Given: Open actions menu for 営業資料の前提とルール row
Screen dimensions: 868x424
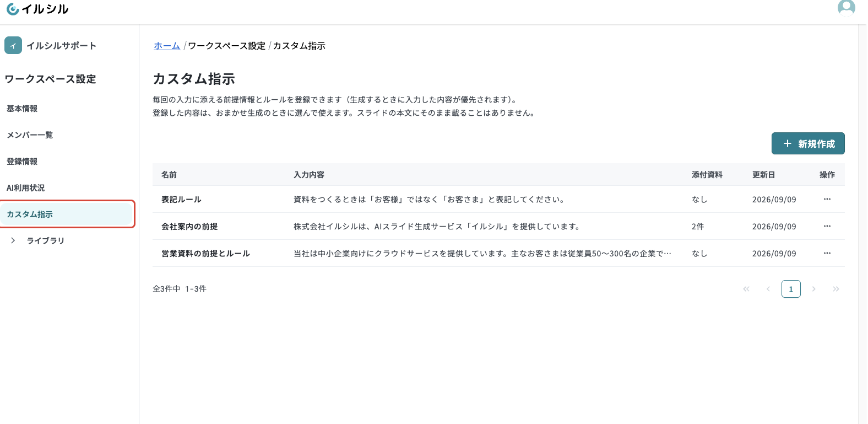Looking at the screenshot, I should (x=827, y=253).
